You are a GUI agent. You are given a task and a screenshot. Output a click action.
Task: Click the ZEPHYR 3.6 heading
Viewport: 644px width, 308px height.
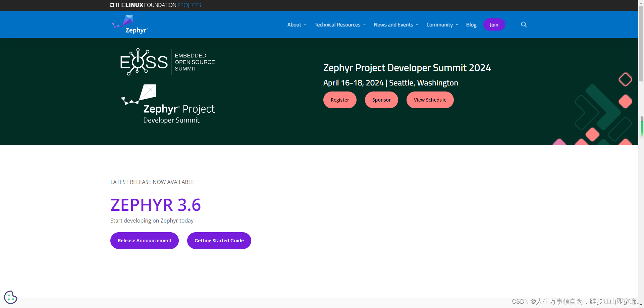156,205
